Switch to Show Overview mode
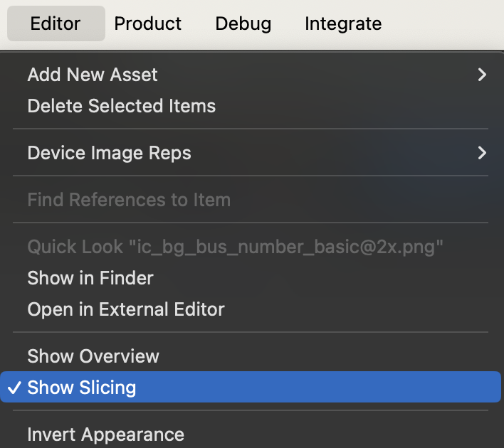This screenshot has height=448, width=504. (93, 356)
